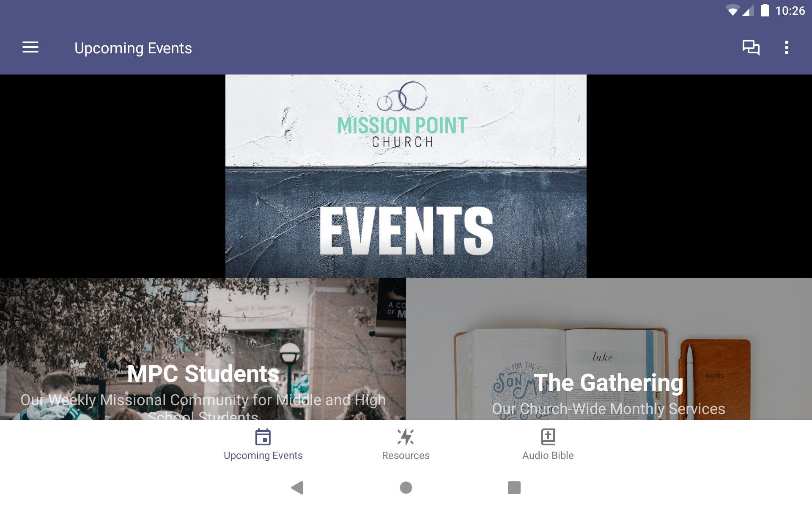Open the MPC Students event card

click(203, 349)
